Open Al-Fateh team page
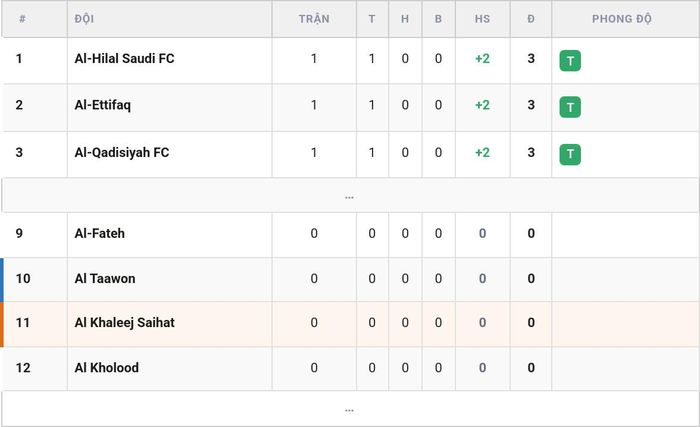 (100, 233)
